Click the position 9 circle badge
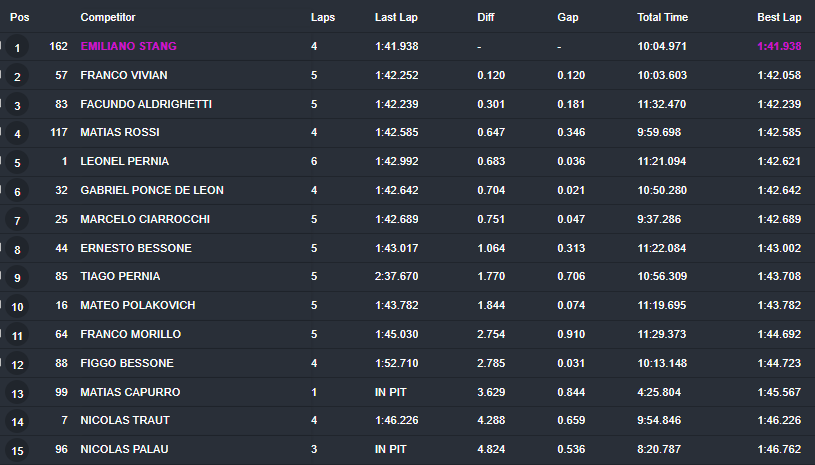The image size is (815, 465). tap(17, 277)
